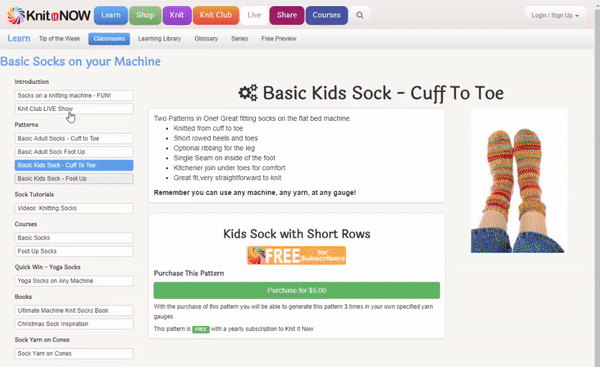Click the striped socks photo
Viewport: 600px width, 367px height.
pyautogui.click(x=518, y=181)
